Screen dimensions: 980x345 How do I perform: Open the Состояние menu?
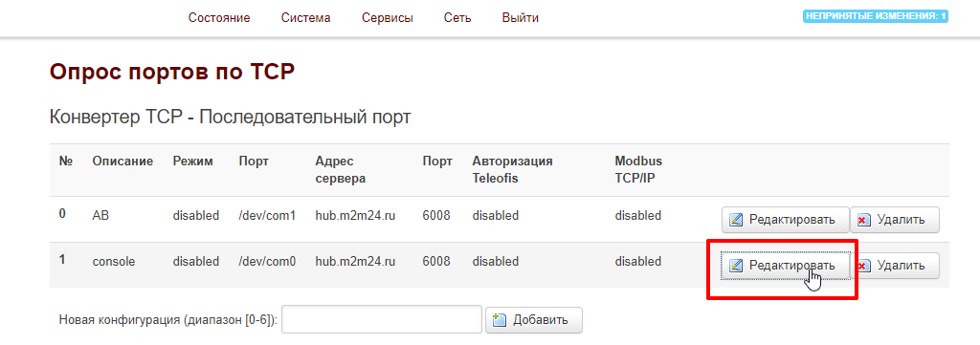tap(219, 18)
